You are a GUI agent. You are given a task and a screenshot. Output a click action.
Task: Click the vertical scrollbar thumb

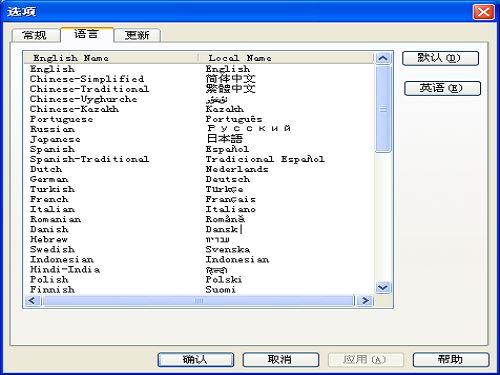(383, 109)
